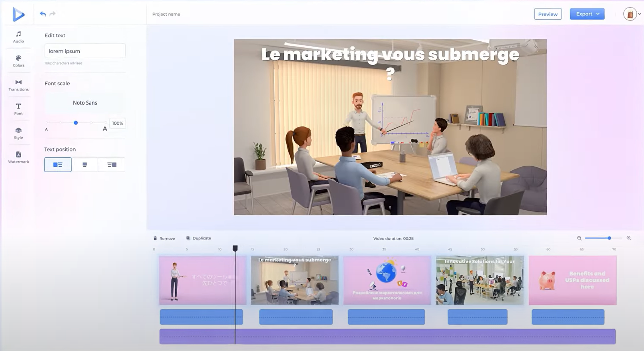
Task: Open the Audio panel
Action: [x=18, y=37]
